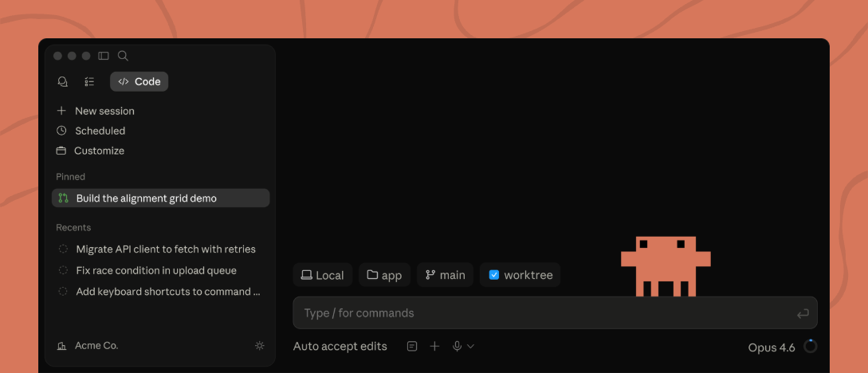This screenshot has width=868, height=373.
Task: Click the folder icon in app chip
Action: point(372,274)
